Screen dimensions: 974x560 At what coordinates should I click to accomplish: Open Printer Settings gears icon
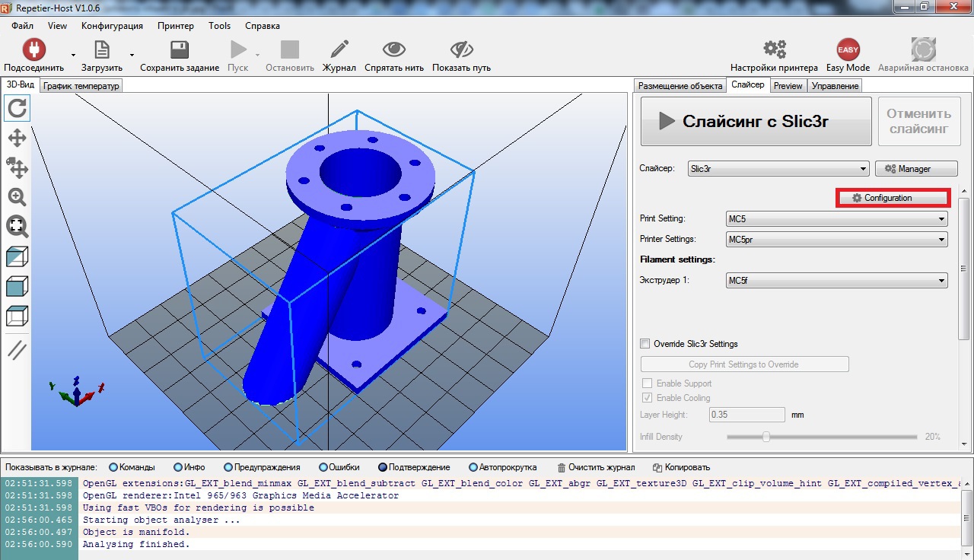point(774,50)
